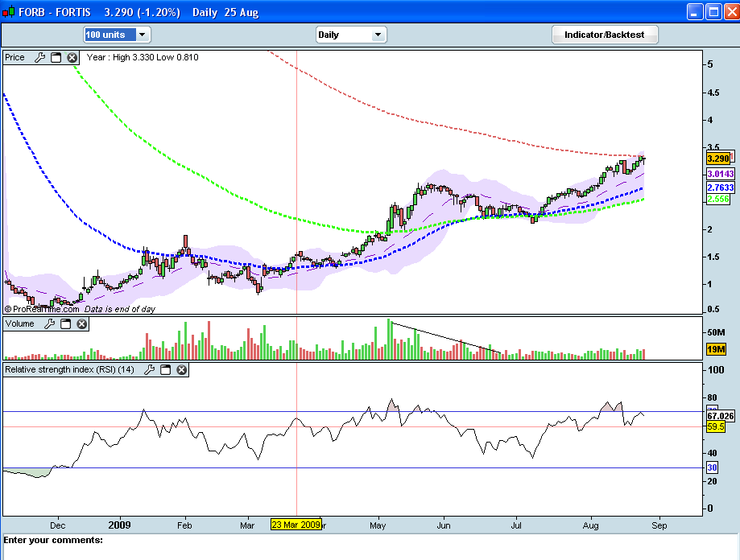Maximize the FORB chart window
740x560 pixels.
point(713,12)
